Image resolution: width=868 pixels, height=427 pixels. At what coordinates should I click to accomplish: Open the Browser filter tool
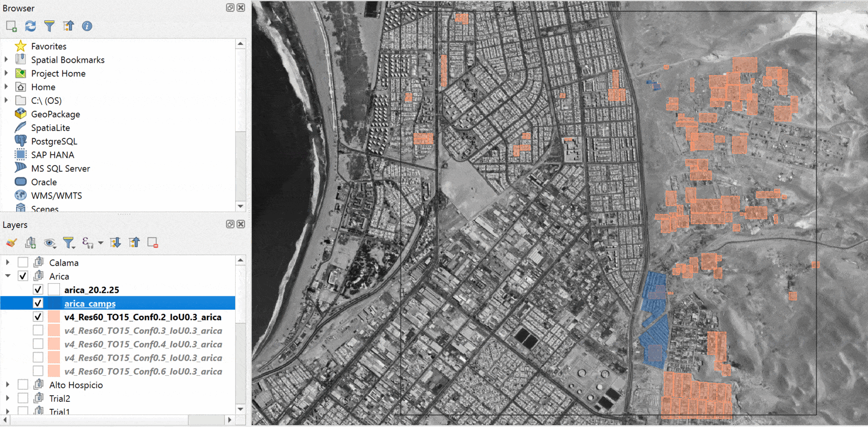pyautogui.click(x=49, y=26)
